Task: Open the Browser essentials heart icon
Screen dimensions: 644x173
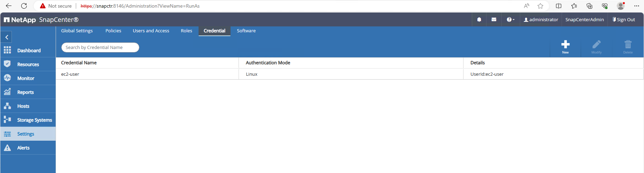Action: click(x=605, y=6)
